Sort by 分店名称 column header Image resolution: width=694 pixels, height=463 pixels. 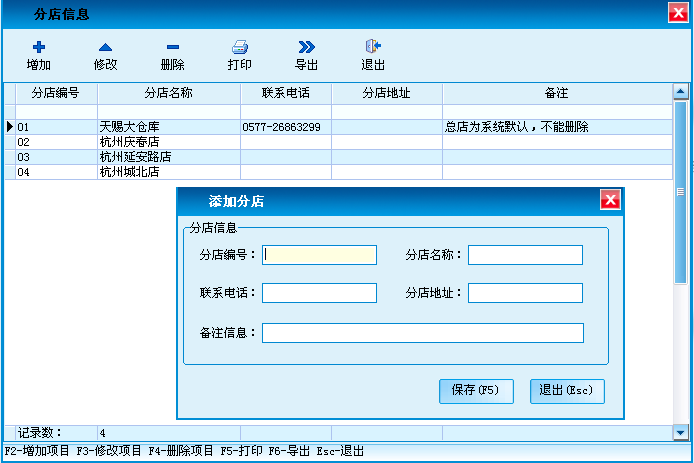168,93
